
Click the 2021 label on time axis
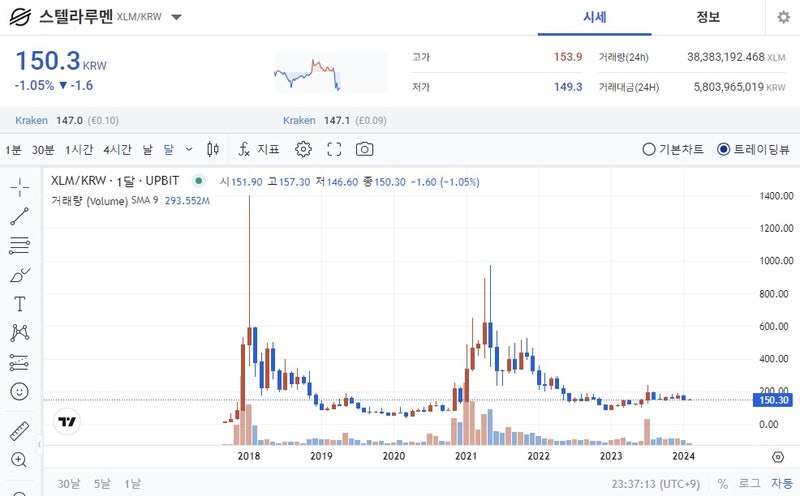[466, 456]
